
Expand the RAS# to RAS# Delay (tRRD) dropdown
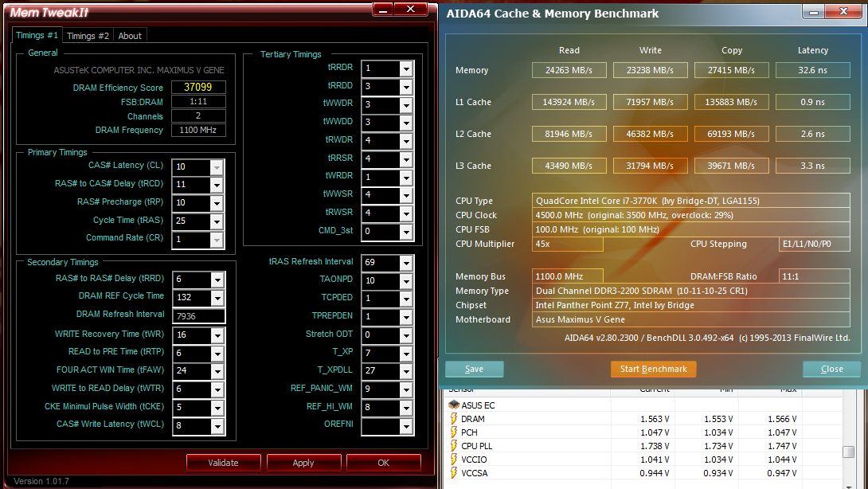(217, 279)
